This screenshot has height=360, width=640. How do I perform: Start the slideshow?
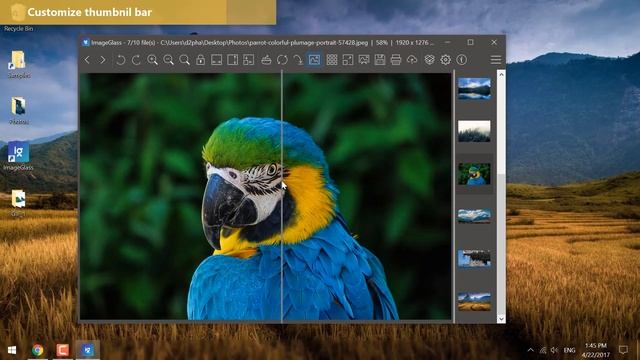click(364, 60)
